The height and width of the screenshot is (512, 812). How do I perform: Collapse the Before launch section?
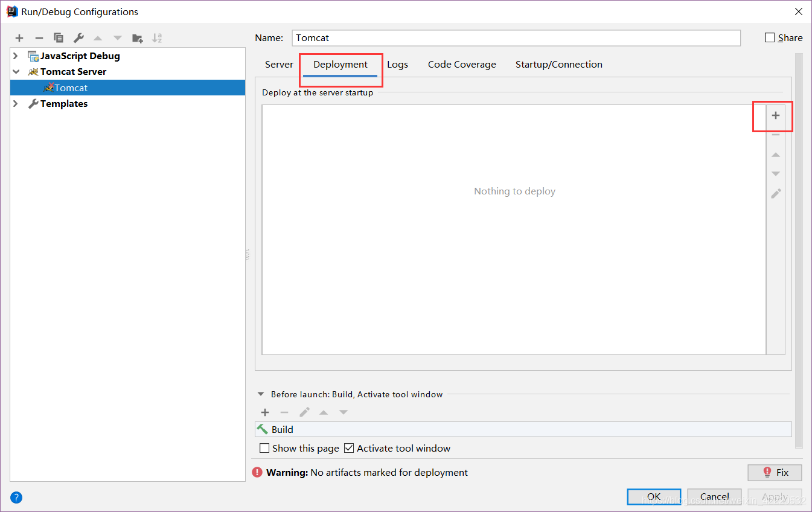pos(261,394)
